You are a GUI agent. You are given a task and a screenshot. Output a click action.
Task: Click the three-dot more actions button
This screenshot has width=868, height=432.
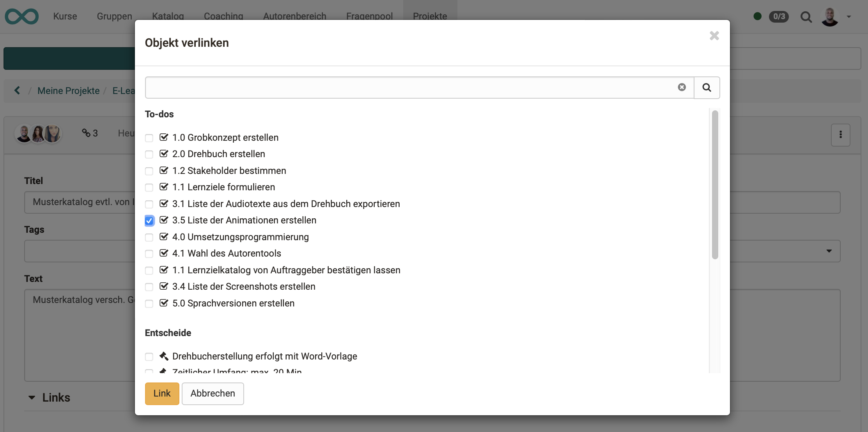point(840,135)
